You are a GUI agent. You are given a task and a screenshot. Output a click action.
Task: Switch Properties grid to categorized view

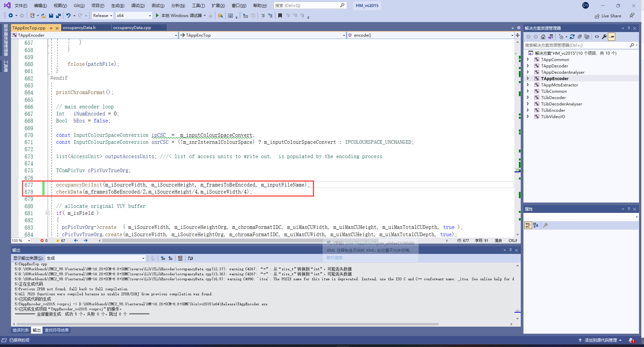[x=528, y=225]
